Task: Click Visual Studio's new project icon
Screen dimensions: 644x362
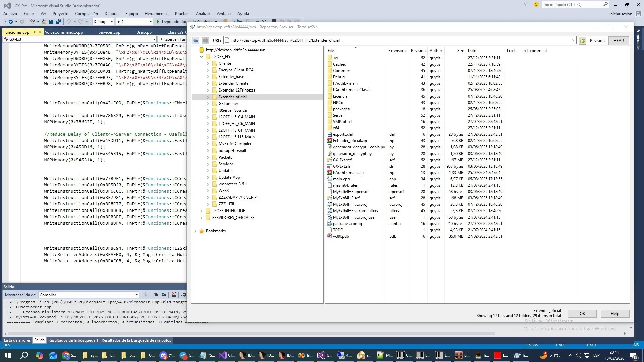Action: tap(32, 22)
